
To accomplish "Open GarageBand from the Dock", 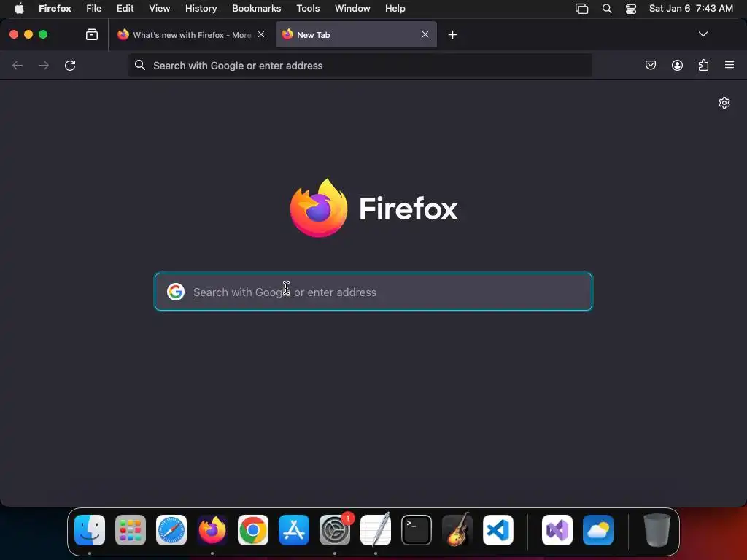I will point(457,530).
